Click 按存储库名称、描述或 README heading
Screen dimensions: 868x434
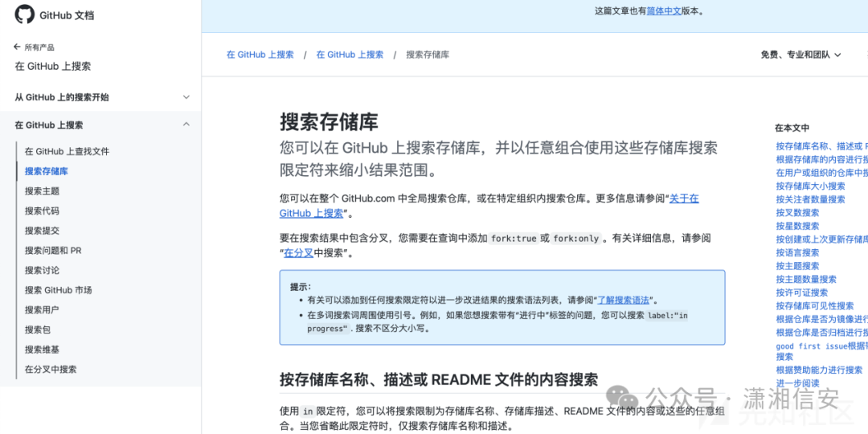click(x=439, y=380)
